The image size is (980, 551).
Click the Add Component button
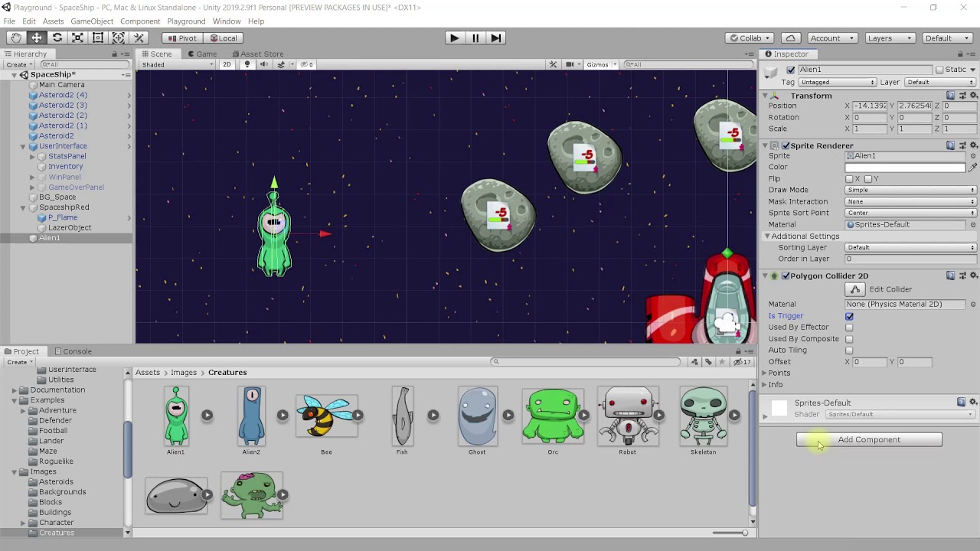pos(869,439)
